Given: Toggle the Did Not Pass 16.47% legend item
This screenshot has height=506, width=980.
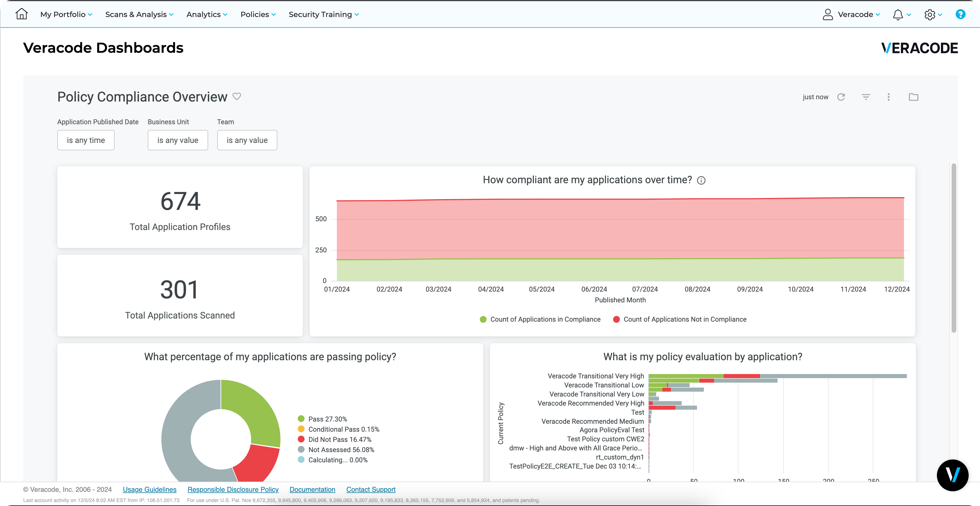Looking at the screenshot, I should click(334, 439).
